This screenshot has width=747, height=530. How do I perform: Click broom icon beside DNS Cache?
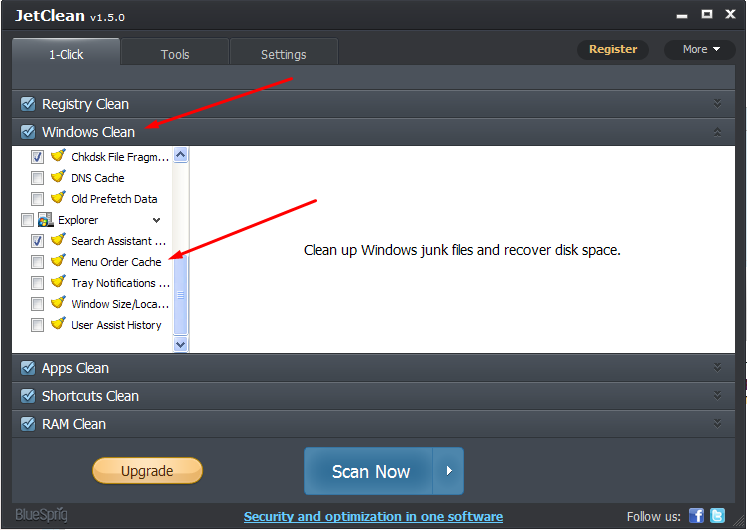tap(58, 178)
